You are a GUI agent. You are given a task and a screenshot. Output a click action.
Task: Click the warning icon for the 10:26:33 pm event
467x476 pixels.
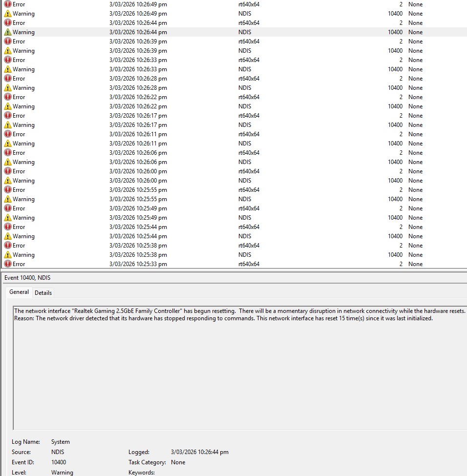pos(8,69)
